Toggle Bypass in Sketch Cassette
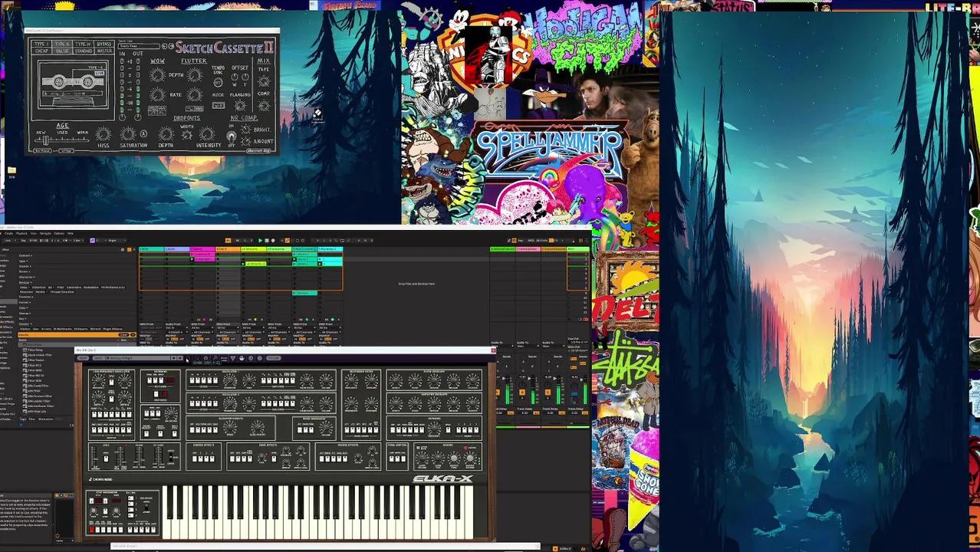Screen dimensions: 980x552 [104, 44]
